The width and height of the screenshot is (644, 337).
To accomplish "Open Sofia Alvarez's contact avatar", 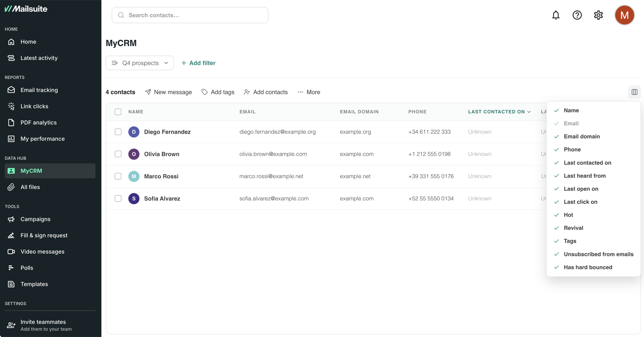I will click(x=134, y=199).
